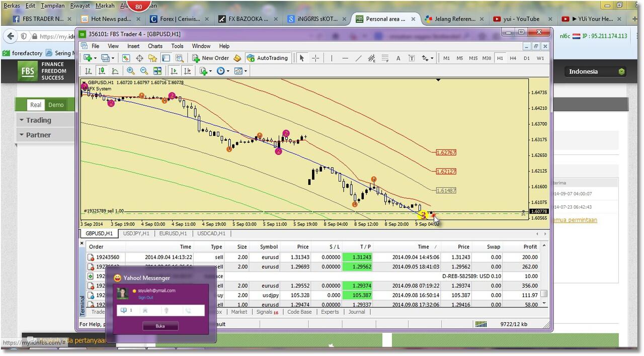Screen dimensions: 644x356
Task: Select the D1 timeframe
Action: [x=527, y=58]
